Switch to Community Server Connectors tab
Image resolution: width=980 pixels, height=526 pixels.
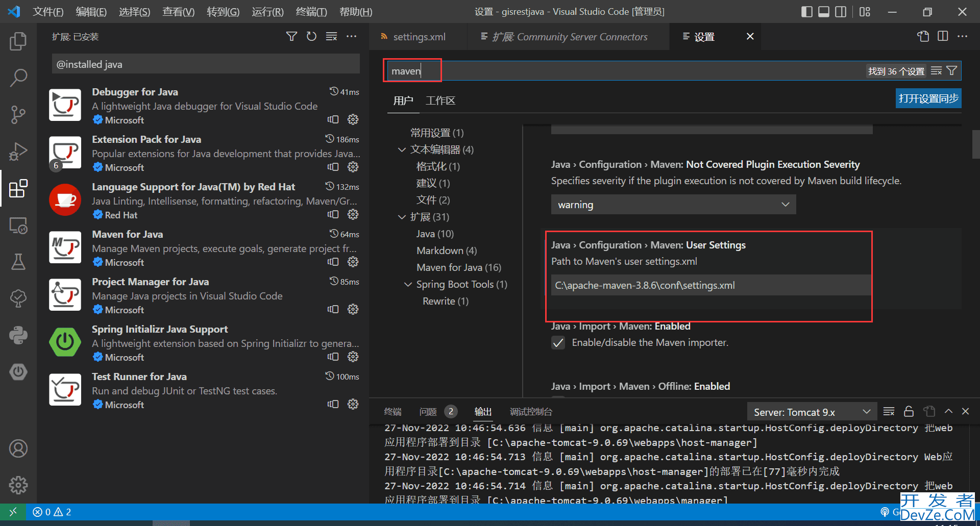point(569,37)
